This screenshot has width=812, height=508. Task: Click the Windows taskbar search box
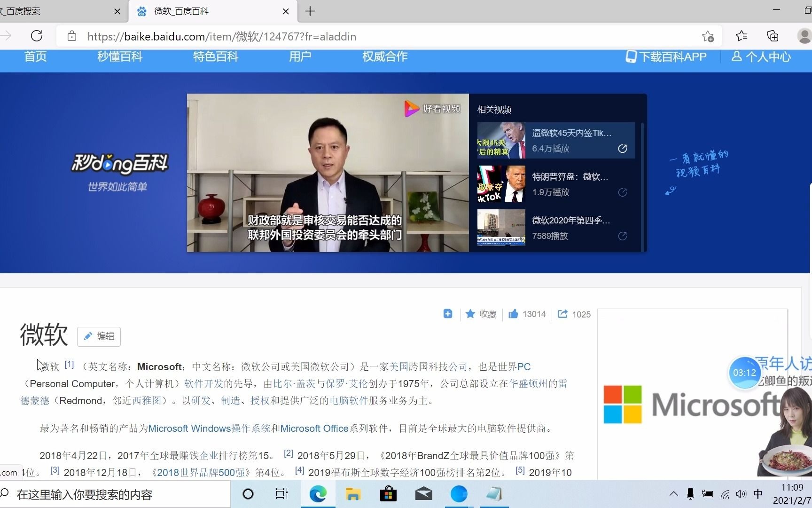pos(115,494)
